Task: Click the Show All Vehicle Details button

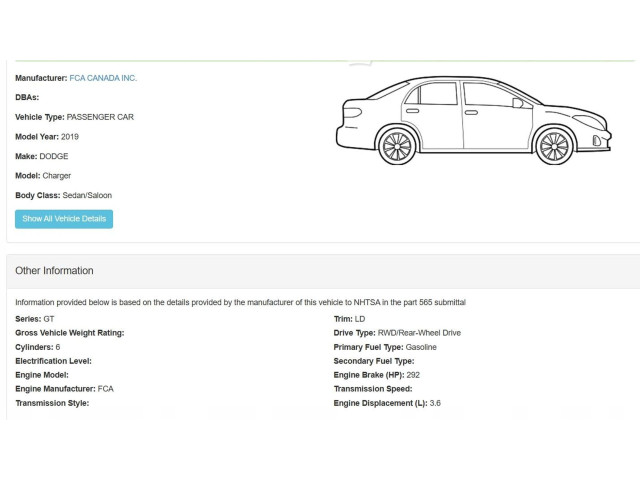Action: [x=64, y=219]
